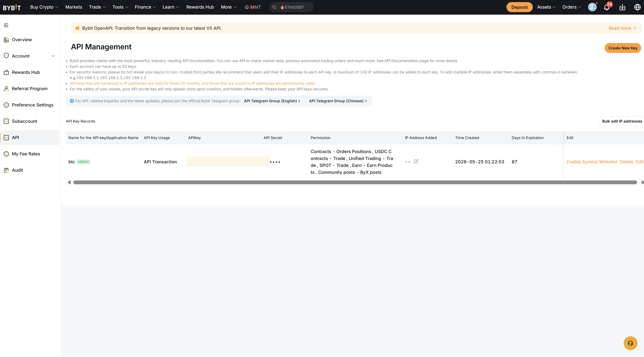Click the ETH/USDT search field
The height and width of the screenshot is (357, 644).
(x=291, y=7)
